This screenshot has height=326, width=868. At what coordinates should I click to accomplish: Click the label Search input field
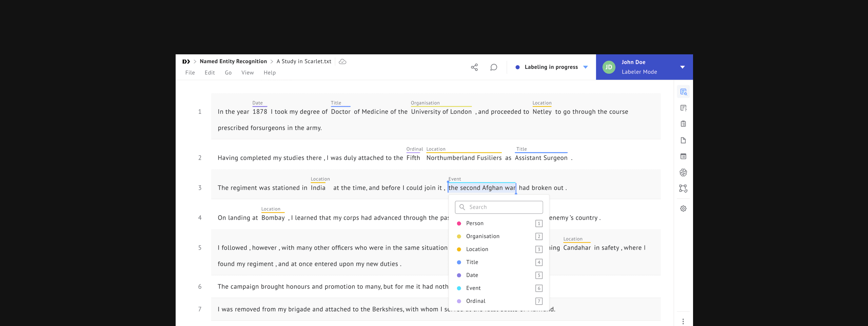point(499,207)
